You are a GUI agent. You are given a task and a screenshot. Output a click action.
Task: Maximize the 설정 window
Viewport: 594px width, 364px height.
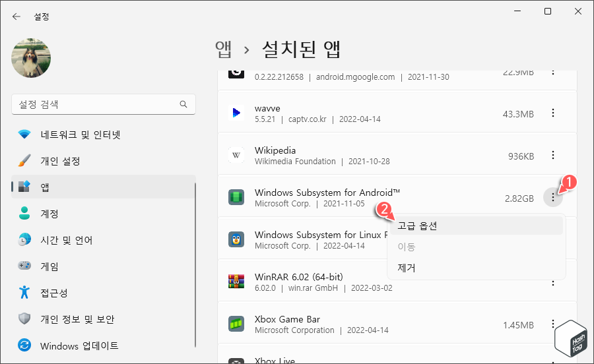(x=547, y=11)
